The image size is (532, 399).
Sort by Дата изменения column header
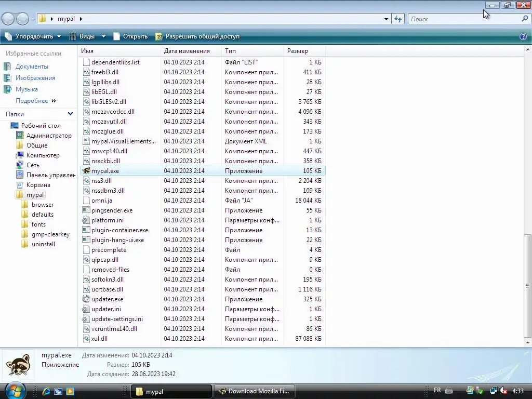(x=191, y=51)
